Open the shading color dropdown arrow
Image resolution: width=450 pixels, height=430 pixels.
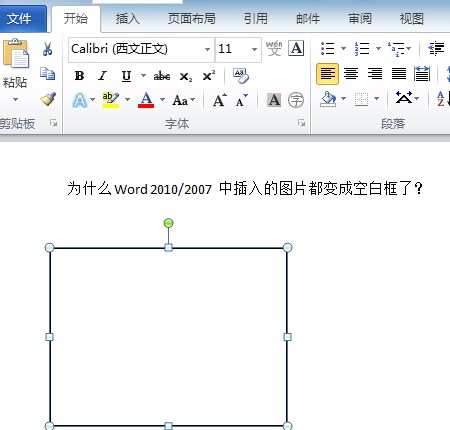pyautogui.click(x=343, y=99)
